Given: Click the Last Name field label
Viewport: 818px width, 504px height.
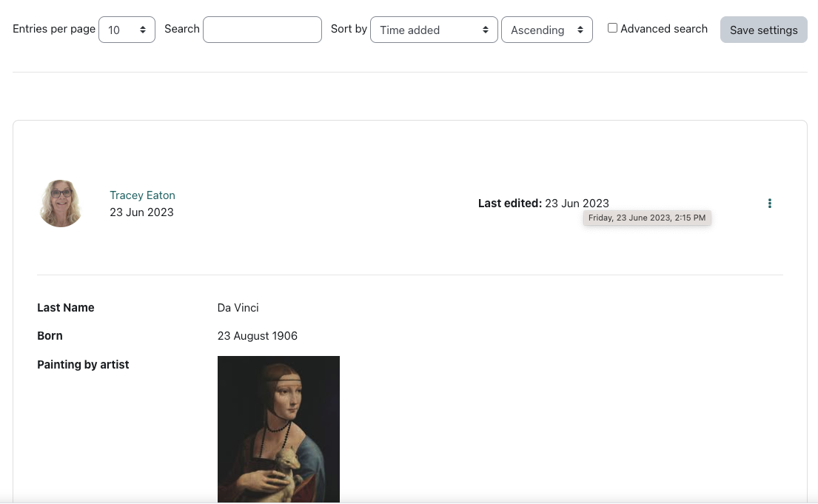Looking at the screenshot, I should [66, 308].
